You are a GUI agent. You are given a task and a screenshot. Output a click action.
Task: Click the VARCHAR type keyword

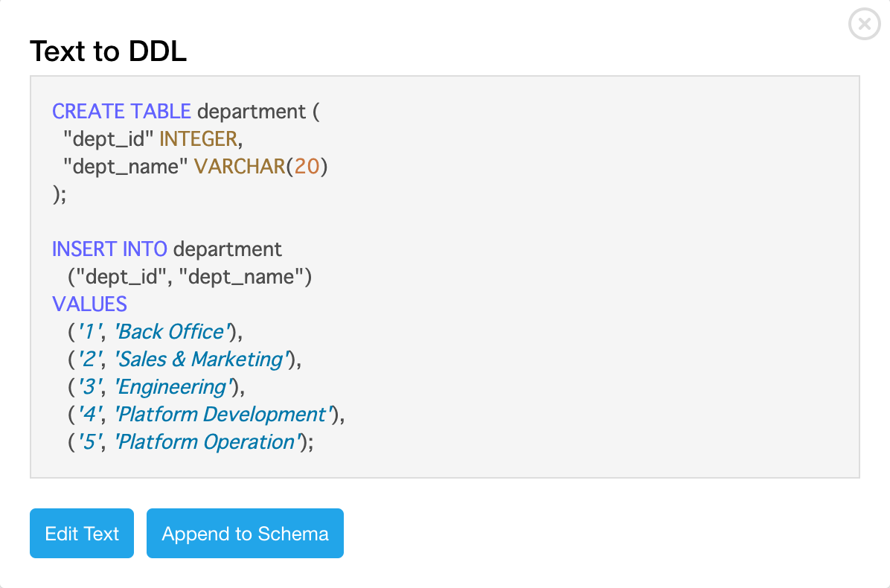(x=240, y=167)
